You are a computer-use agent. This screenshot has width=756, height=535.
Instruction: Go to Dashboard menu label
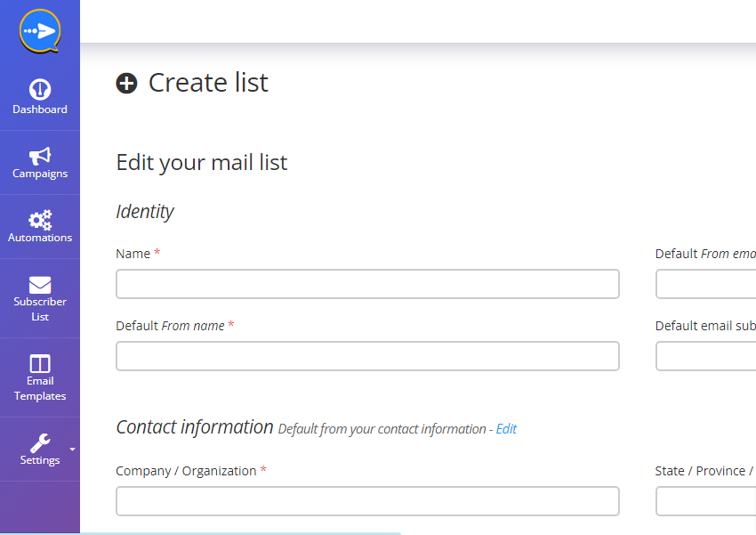(40, 109)
